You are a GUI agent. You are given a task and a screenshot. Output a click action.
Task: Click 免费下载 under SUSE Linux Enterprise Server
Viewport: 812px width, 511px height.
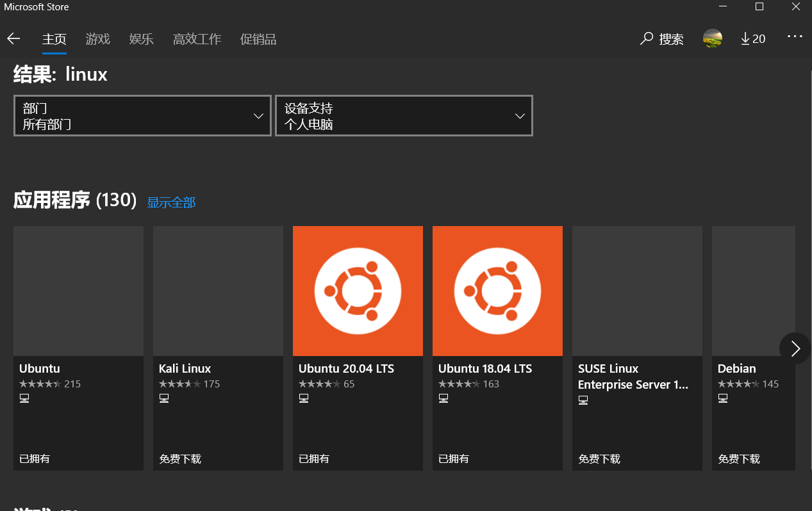click(599, 458)
